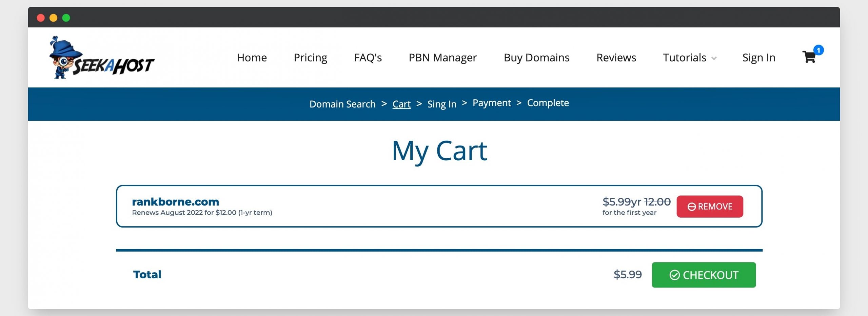Open the Tutorials menu
Image resolution: width=868 pixels, height=316 pixels.
point(685,58)
